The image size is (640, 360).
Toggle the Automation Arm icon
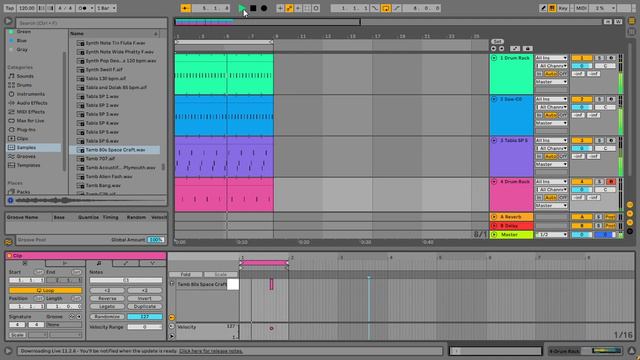289,8
